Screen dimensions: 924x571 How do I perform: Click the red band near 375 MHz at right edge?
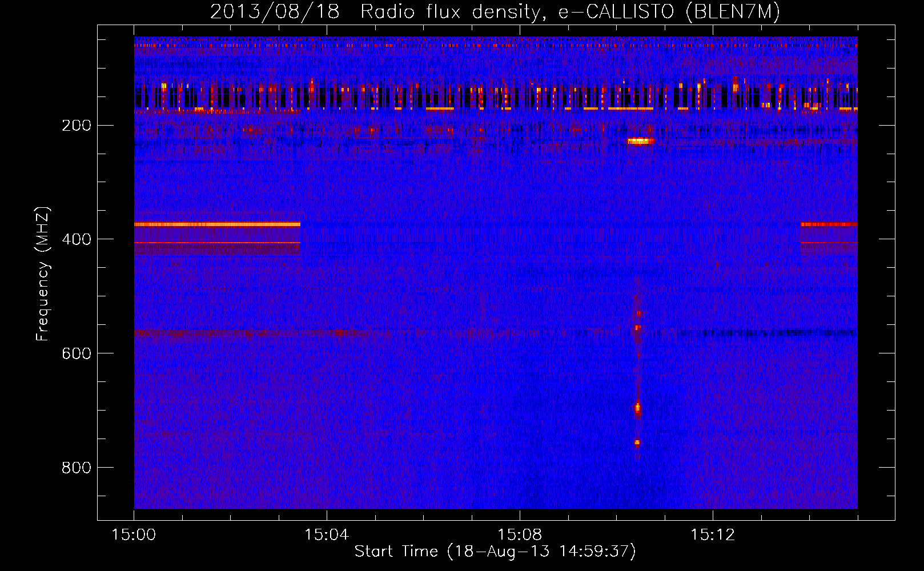click(x=829, y=224)
